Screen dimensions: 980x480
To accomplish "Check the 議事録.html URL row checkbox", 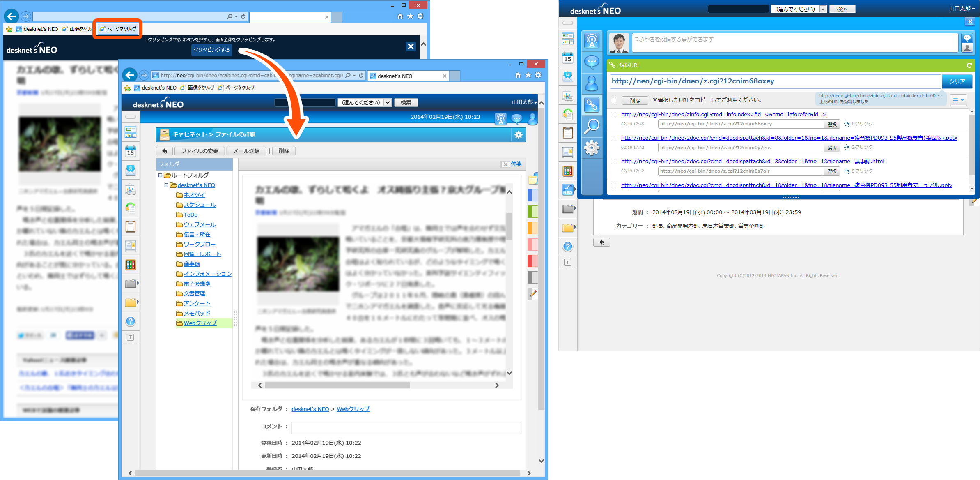I will coord(613,162).
